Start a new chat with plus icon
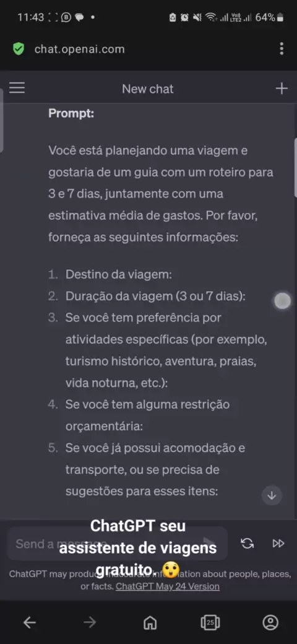This screenshot has height=644, width=297. click(x=282, y=89)
